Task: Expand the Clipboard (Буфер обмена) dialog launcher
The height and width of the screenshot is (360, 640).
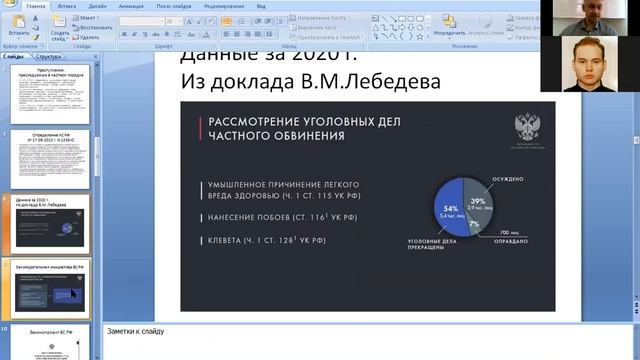Action: click(42, 46)
